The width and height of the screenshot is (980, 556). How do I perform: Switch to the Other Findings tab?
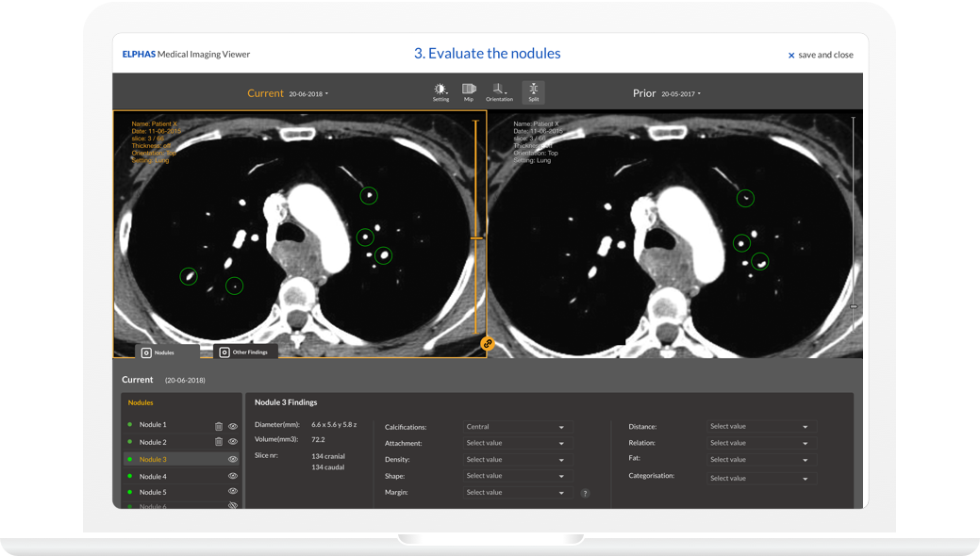pos(244,352)
